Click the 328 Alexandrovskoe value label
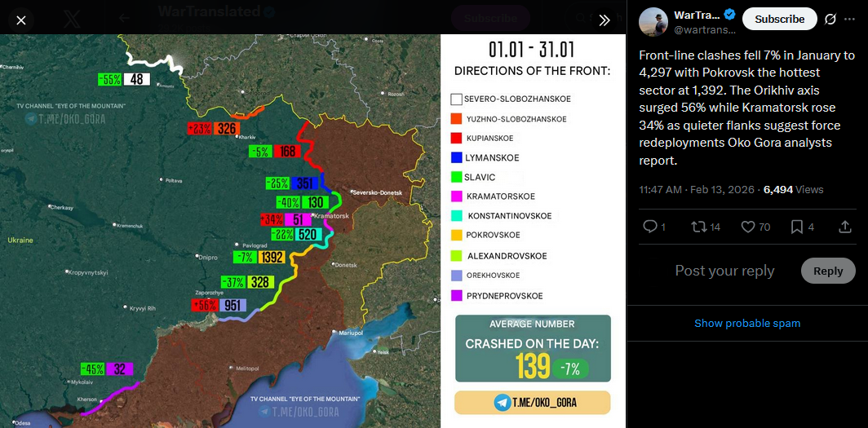 coord(261,282)
